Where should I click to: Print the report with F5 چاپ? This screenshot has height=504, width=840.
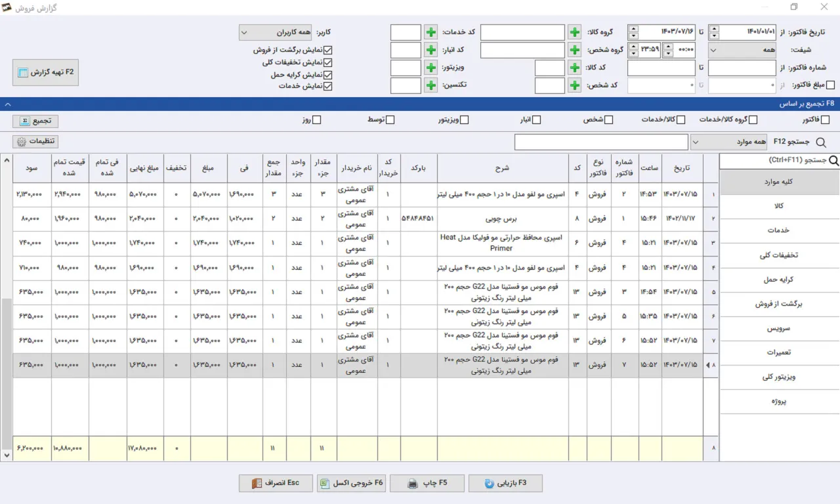point(427,483)
